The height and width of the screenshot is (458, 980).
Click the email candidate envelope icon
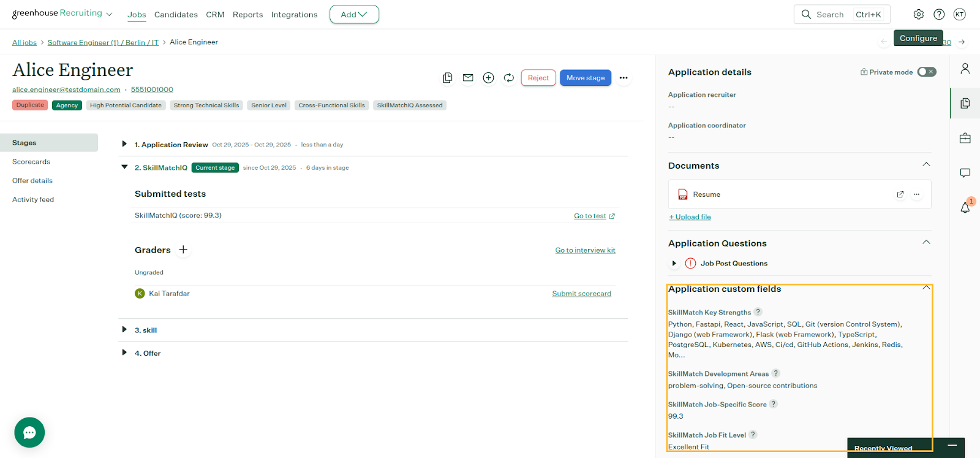pos(468,78)
